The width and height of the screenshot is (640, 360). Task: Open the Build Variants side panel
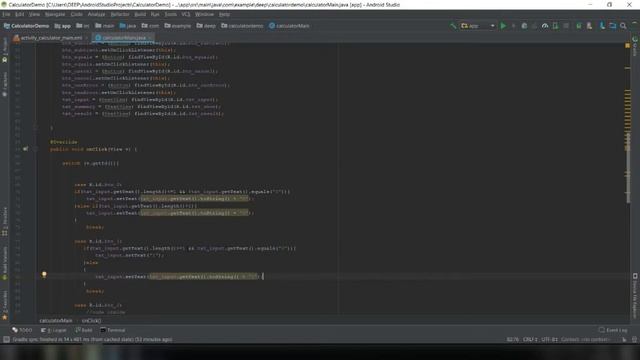coord(5,263)
